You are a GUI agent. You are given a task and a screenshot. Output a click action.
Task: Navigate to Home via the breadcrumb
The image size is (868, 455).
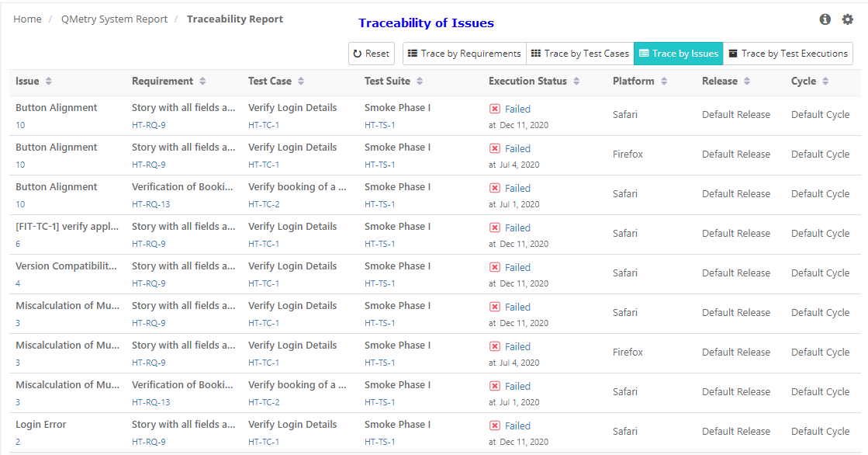27,19
